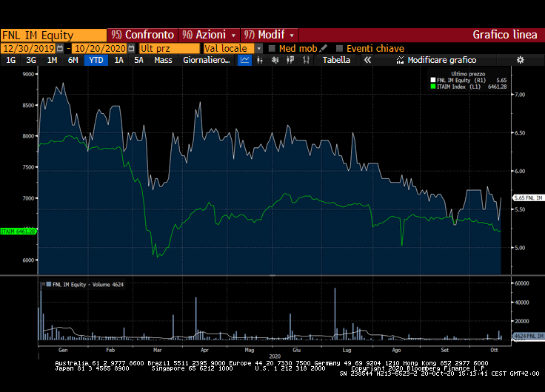545x392 pixels.
Task: Open the Confronto comparison button
Action: tap(143, 35)
